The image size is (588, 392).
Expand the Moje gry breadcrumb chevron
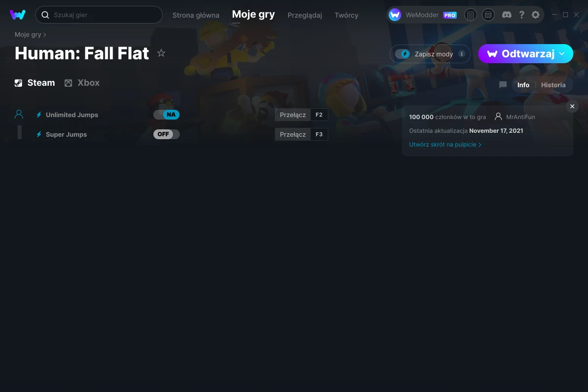(45, 35)
